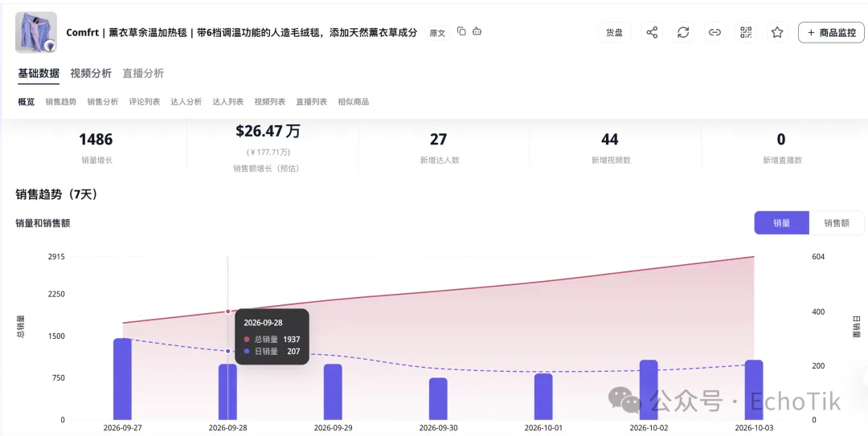Click the (￥177.71万) converted amount text
Image resolution: width=868 pixels, height=436 pixels.
[268, 152]
